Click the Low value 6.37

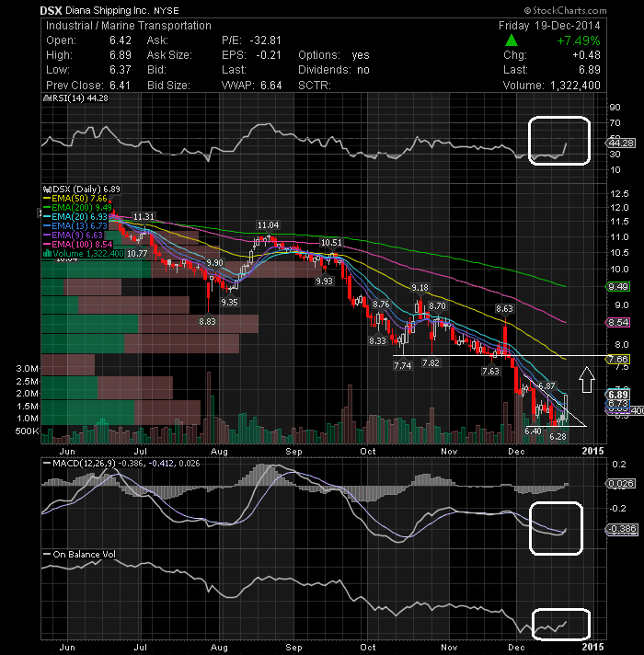pyautogui.click(x=121, y=70)
